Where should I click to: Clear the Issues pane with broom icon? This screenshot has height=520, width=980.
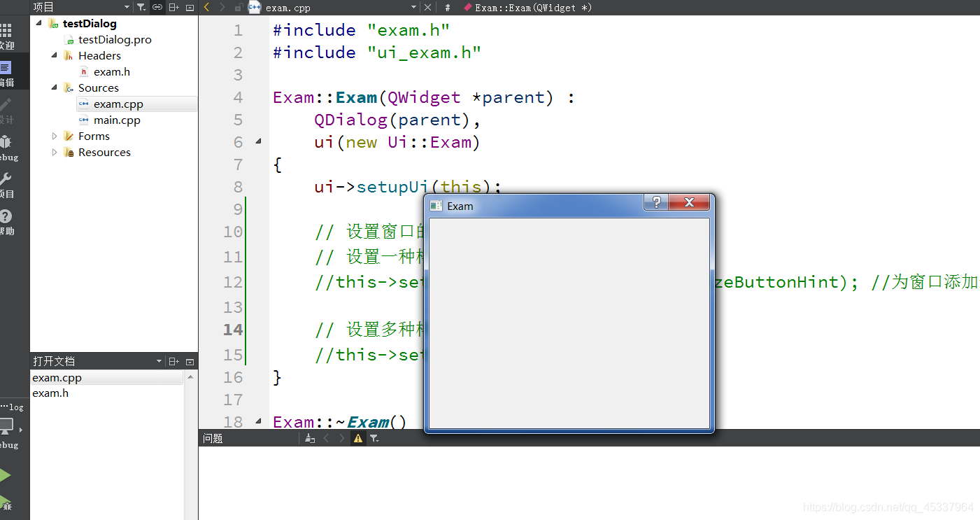[x=310, y=438]
